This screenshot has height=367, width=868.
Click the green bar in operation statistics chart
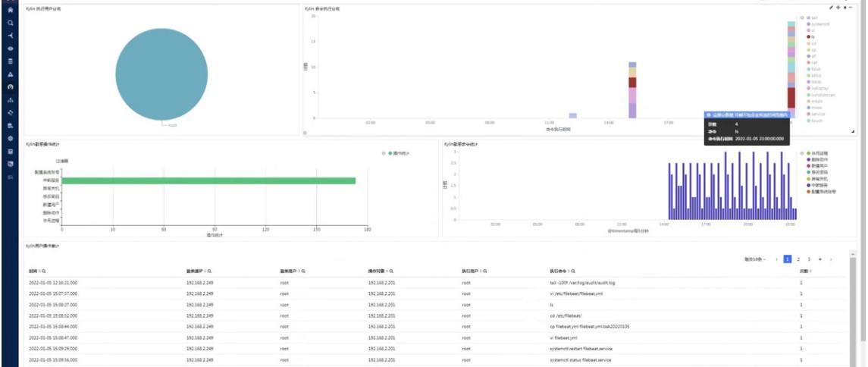coord(208,180)
